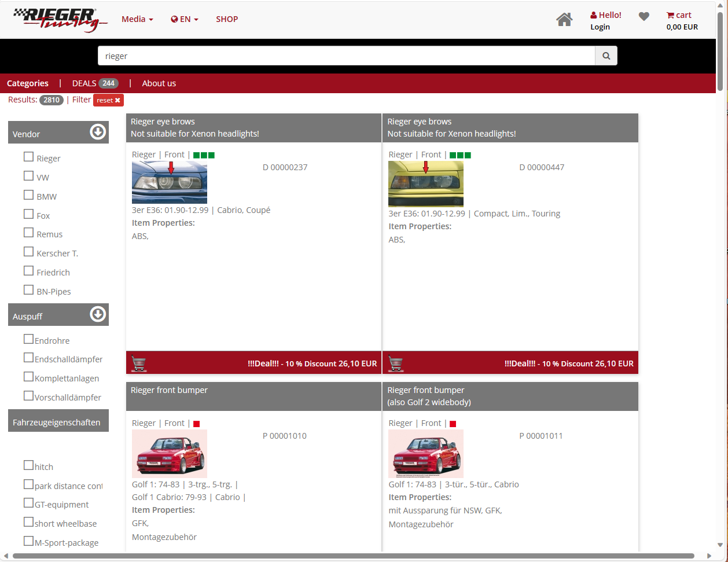Image resolution: width=728 pixels, height=562 pixels.
Task: Add eye brows D 00000237 to cart
Action: (x=139, y=363)
